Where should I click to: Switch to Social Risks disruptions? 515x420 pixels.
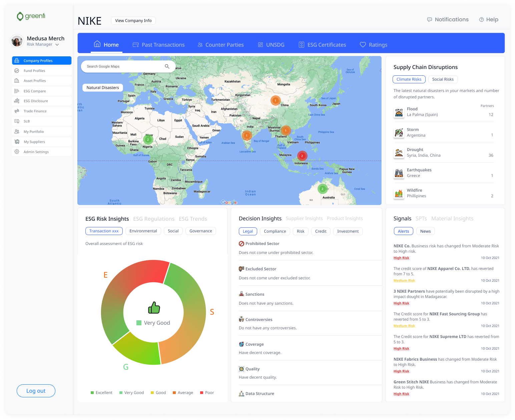(443, 79)
